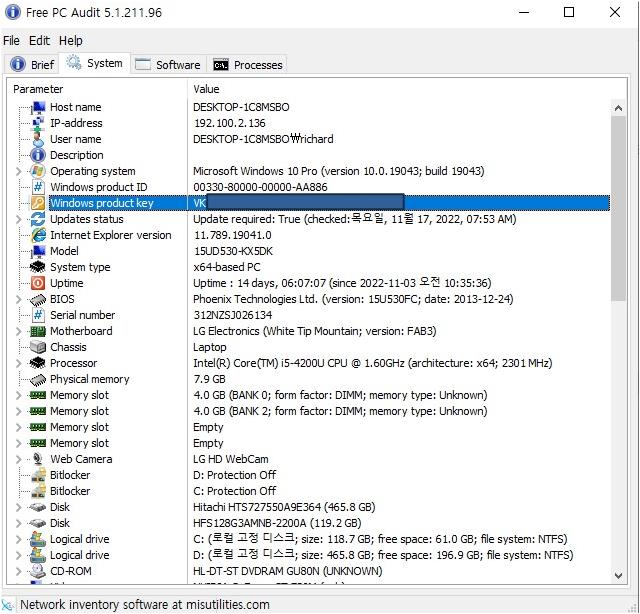Select the System tab
This screenshot has width=640, height=614.
(95, 63)
